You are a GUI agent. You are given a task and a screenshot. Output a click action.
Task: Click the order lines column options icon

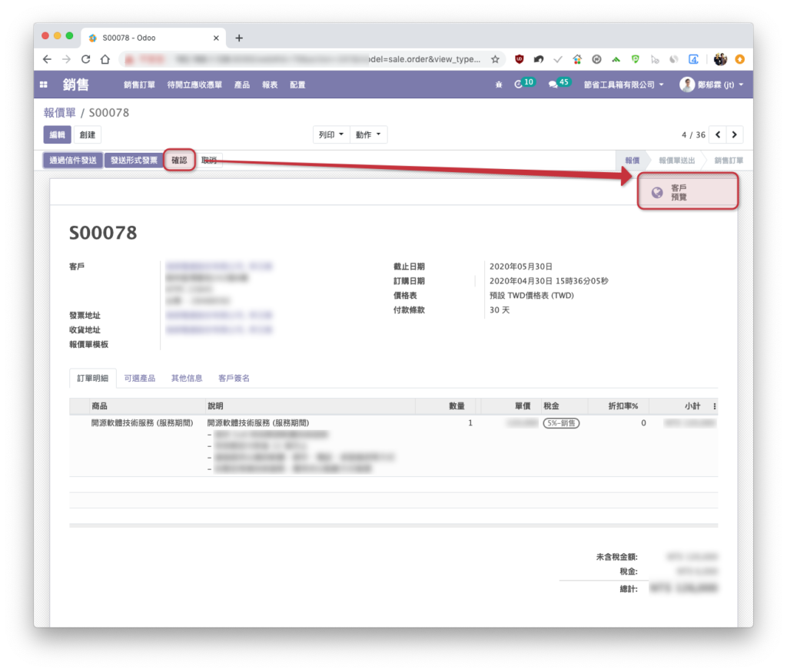tap(714, 406)
